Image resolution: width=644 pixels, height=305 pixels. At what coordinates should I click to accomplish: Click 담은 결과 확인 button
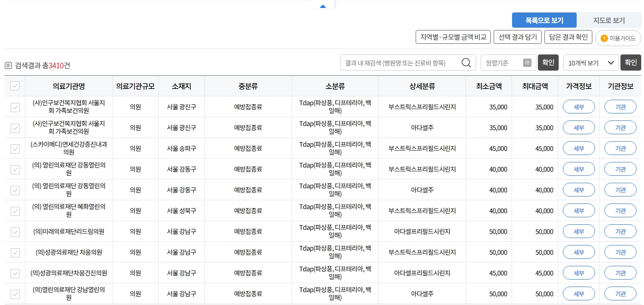click(x=568, y=37)
